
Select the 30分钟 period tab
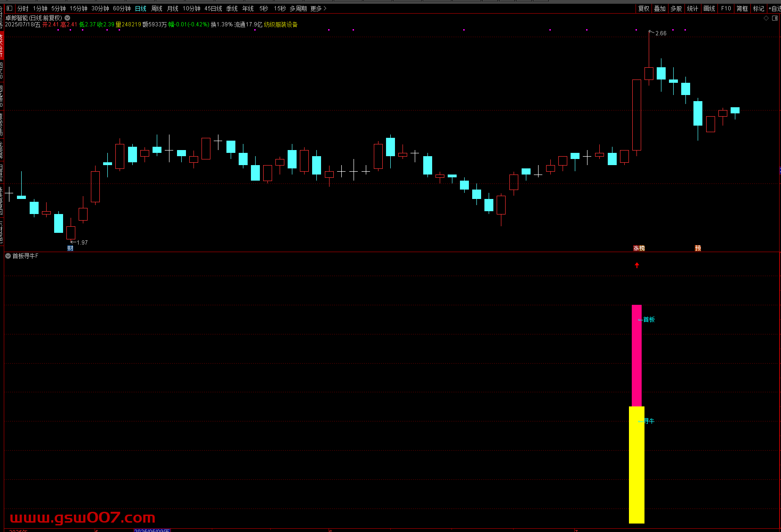[100, 8]
